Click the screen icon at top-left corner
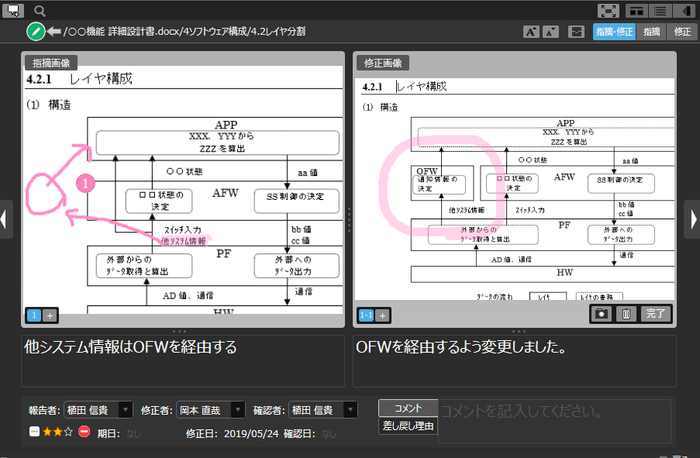The height and width of the screenshot is (458, 700). coord(13,11)
